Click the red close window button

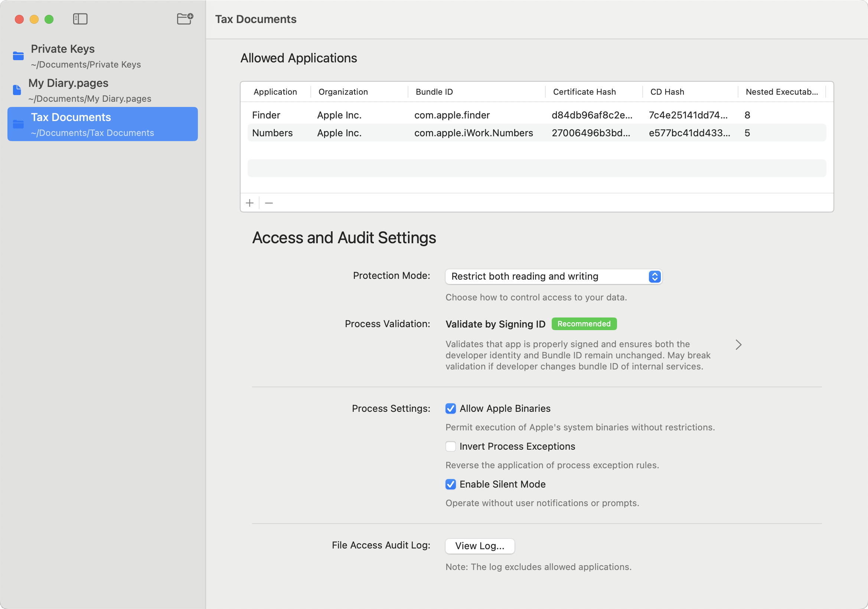(x=19, y=19)
